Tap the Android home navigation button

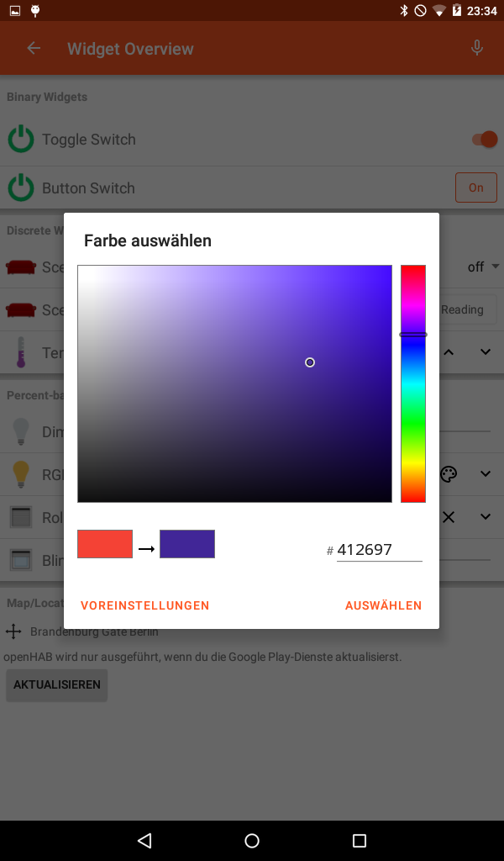(252, 840)
